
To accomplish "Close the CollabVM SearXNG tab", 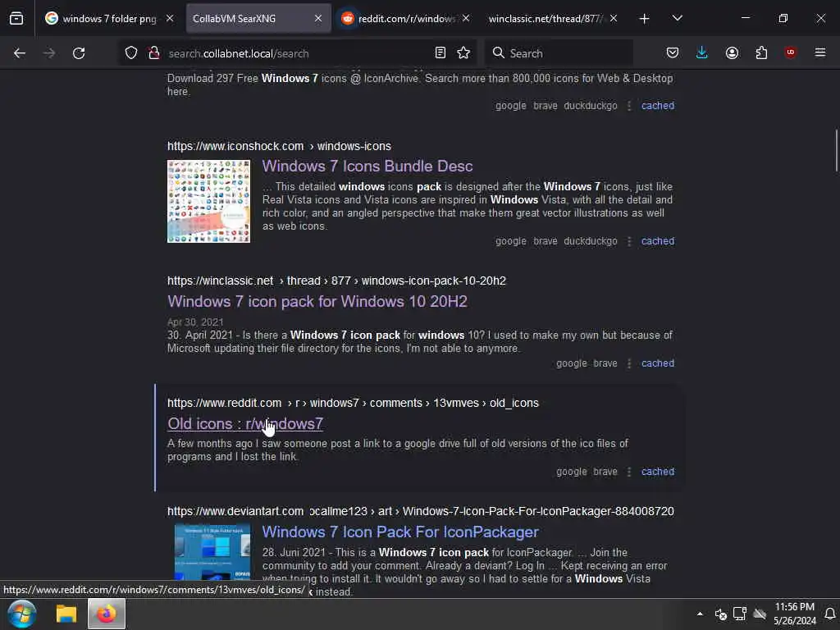I will [318, 18].
